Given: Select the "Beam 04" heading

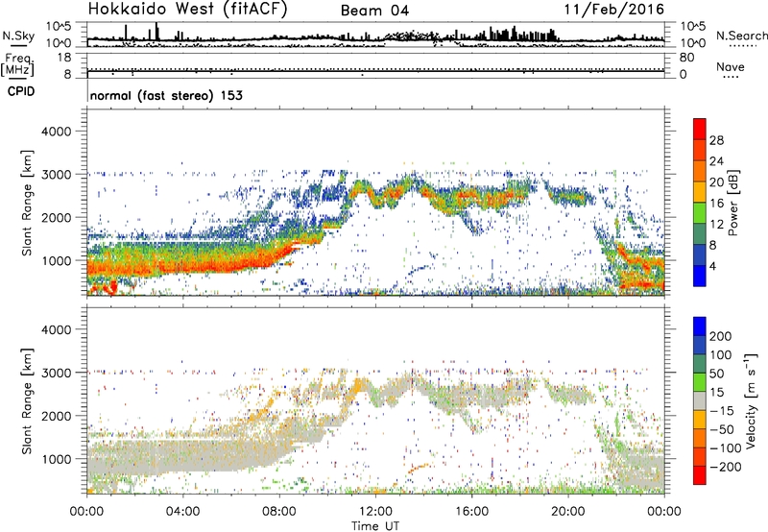Looking at the screenshot, I should click(x=374, y=11).
